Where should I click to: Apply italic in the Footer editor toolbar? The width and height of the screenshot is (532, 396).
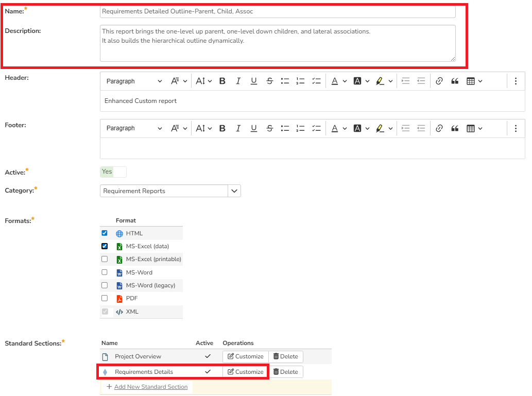[x=238, y=128]
